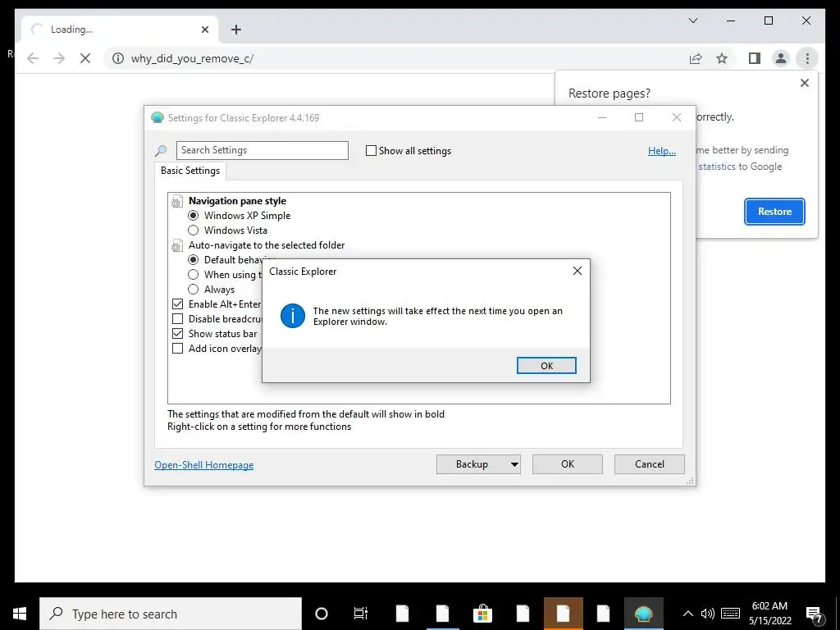Cancel the Classic Explorer settings
The height and width of the screenshot is (630, 840).
click(650, 464)
